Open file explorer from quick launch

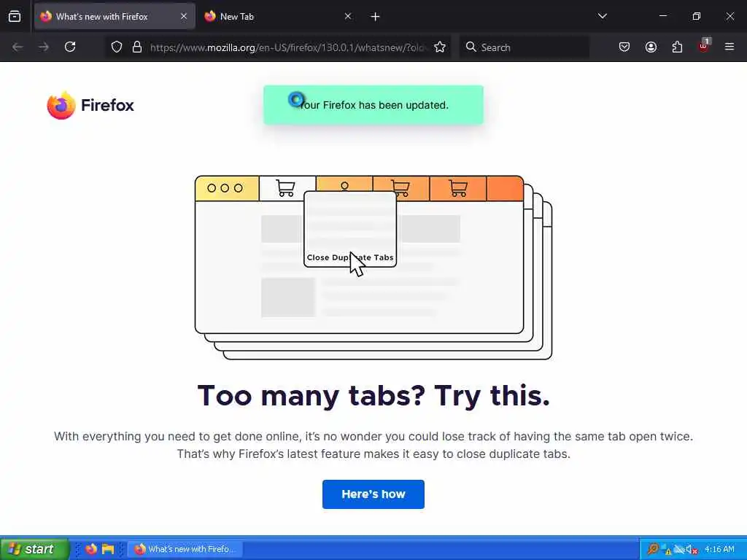[x=108, y=549]
